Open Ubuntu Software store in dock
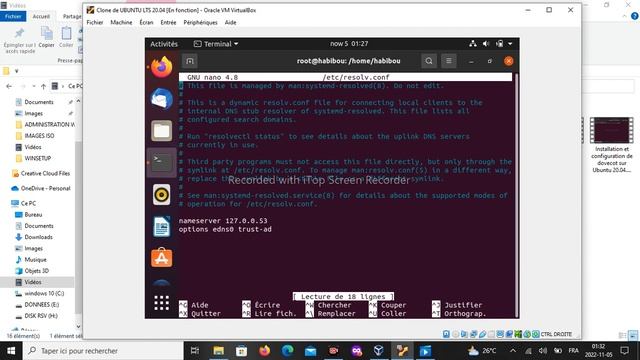The width and height of the screenshot is (640, 360). 162,258
